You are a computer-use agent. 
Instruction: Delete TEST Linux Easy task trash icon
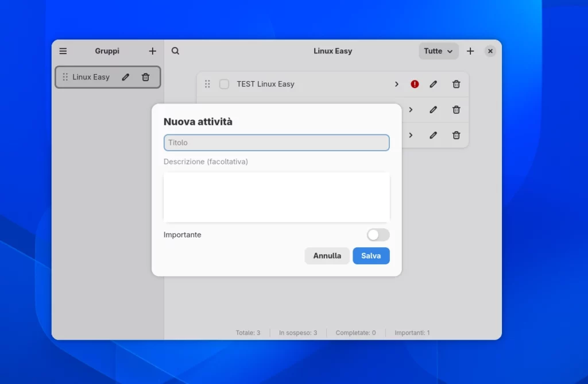[456, 84]
